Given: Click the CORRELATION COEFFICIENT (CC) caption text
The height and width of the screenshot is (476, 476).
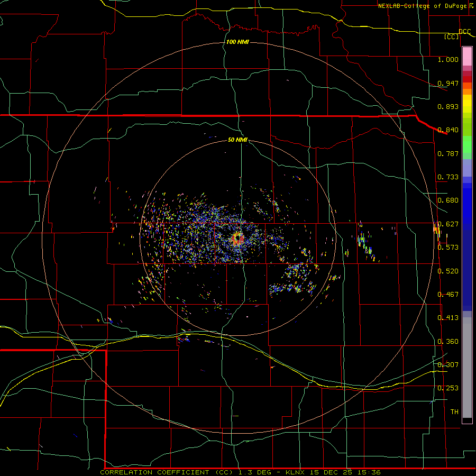Looking at the screenshot, I should coord(167,472).
